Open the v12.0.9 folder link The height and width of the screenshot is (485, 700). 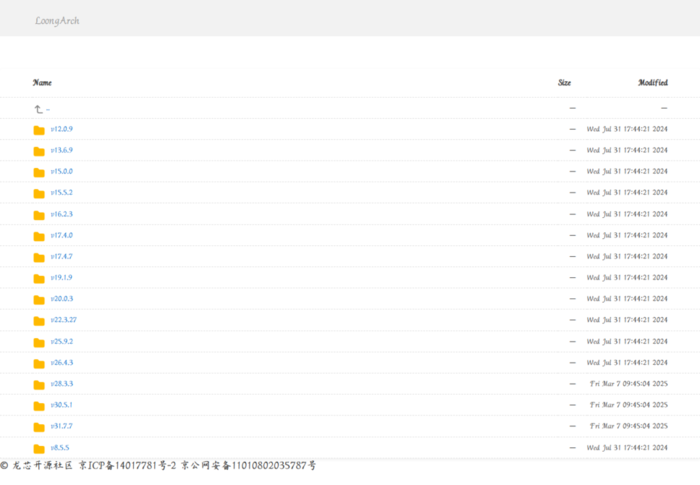click(62, 129)
